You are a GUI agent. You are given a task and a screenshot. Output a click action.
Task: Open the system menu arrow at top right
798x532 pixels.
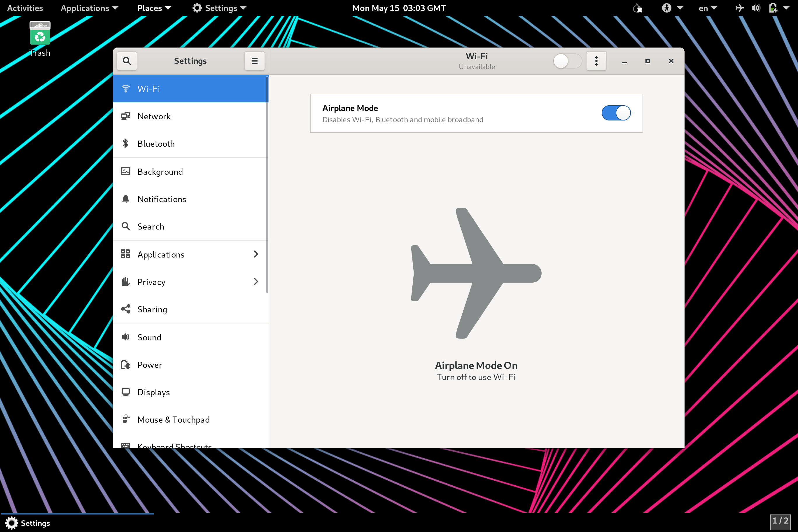pyautogui.click(x=786, y=8)
